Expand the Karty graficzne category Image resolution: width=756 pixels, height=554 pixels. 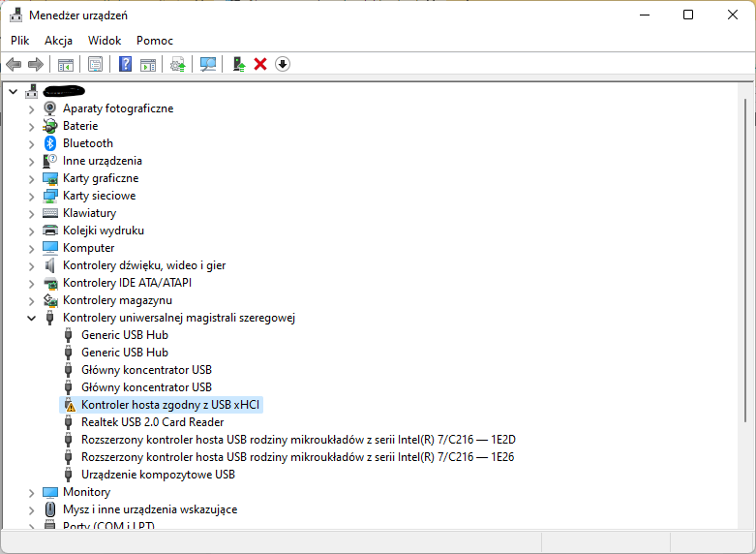[32, 178]
